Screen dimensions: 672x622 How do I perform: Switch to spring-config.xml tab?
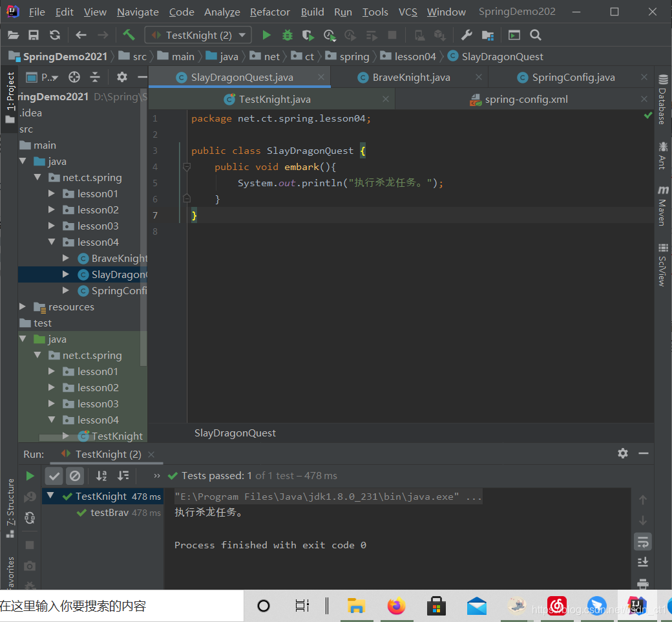[x=526, y=100]
